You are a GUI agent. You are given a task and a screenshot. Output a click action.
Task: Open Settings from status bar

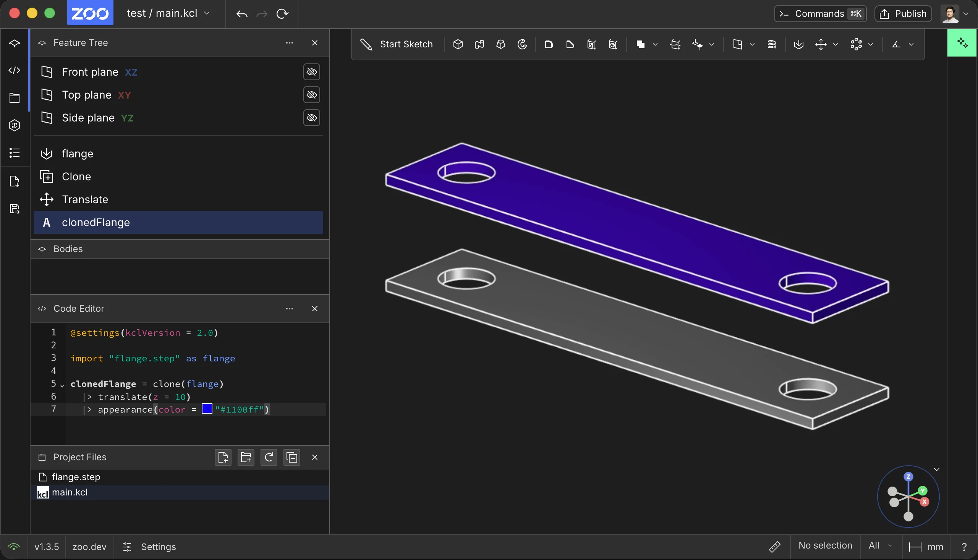(x=149, y=547)
